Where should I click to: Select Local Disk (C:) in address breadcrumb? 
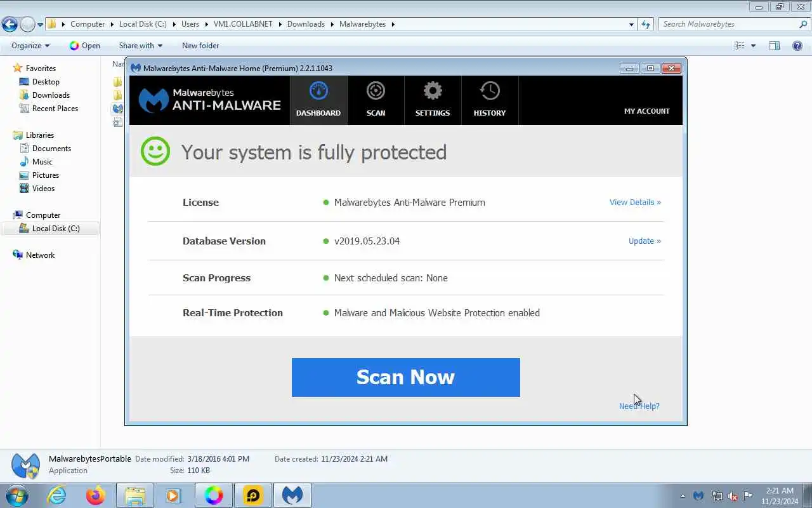[143, 24]
